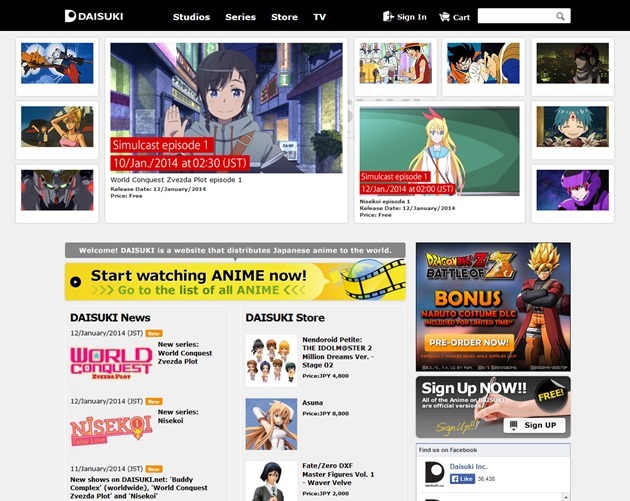Open the TV menu

pyautogui.click(x=319, y=17)
